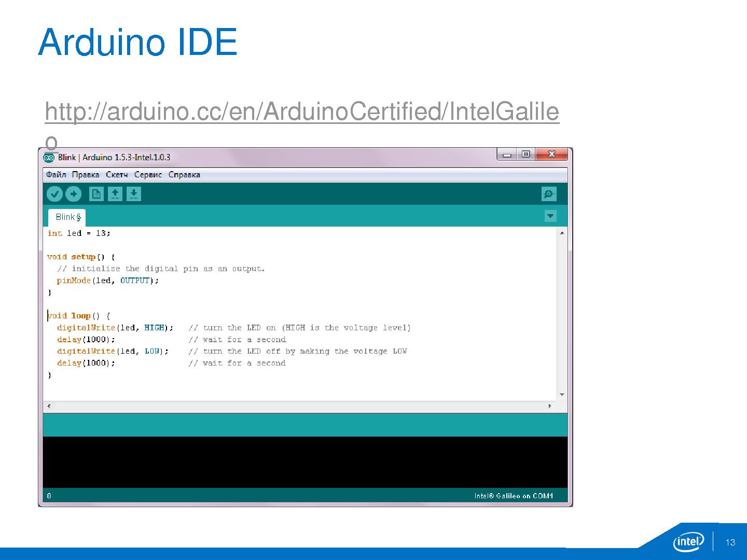Click the 'int led = 13;' code line
747x560 pixels.
point(79,233)
